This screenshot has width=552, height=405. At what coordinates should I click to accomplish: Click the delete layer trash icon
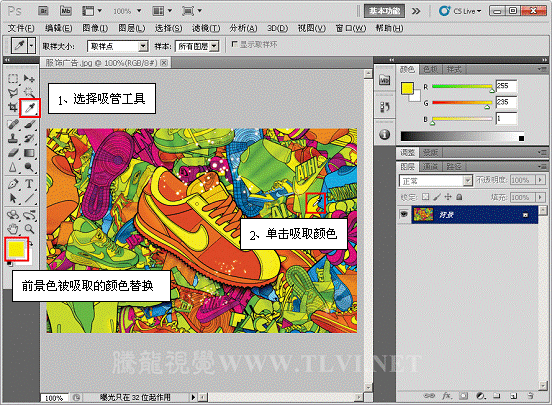point(531,395)
